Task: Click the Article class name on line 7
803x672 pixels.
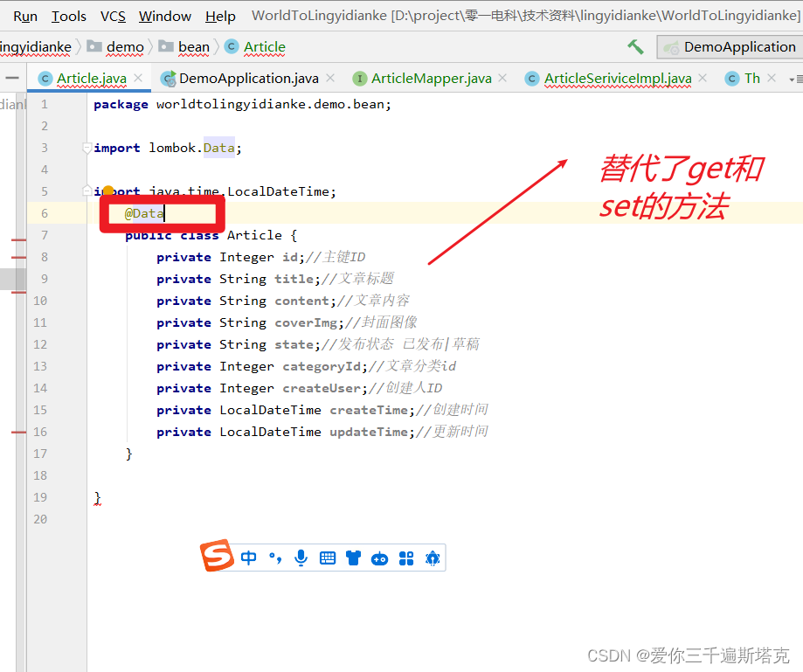Action: pyautogui.click(x=254, y=236)
